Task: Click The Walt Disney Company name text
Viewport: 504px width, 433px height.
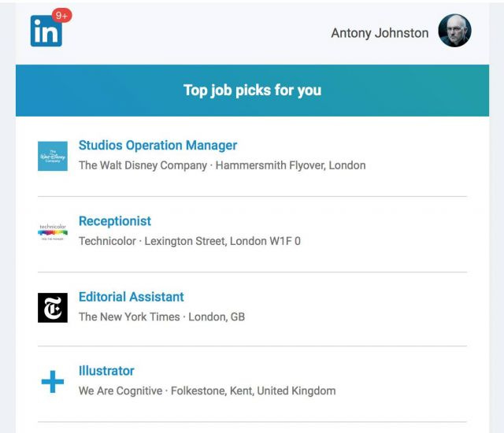Action: click(x=143, y=165)
